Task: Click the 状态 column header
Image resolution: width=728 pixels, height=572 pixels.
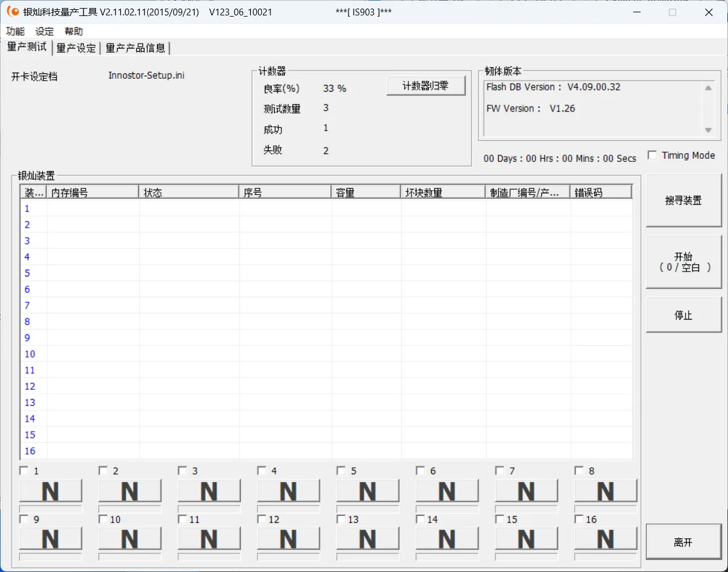Action: 189,192
